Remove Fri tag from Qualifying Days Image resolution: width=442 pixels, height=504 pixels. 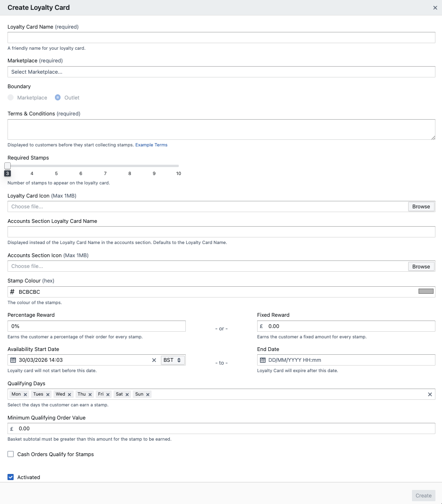(108, 395)
